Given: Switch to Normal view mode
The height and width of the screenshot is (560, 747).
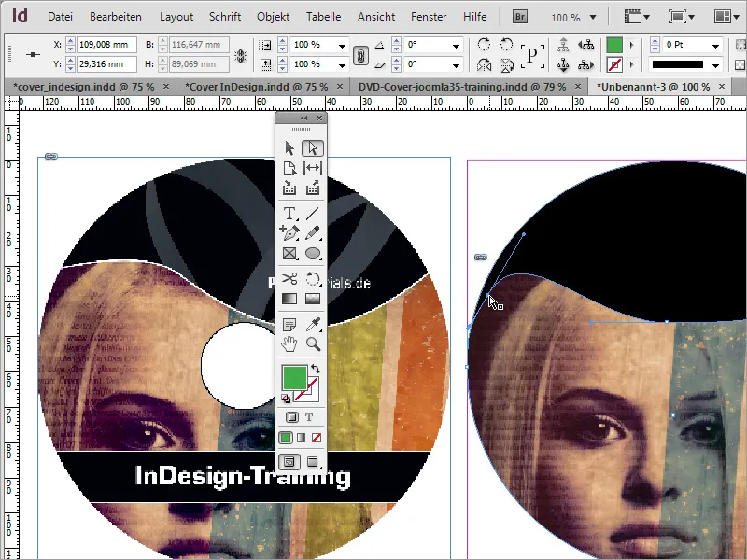Looking at the screenshot, I should pos(289,461).
